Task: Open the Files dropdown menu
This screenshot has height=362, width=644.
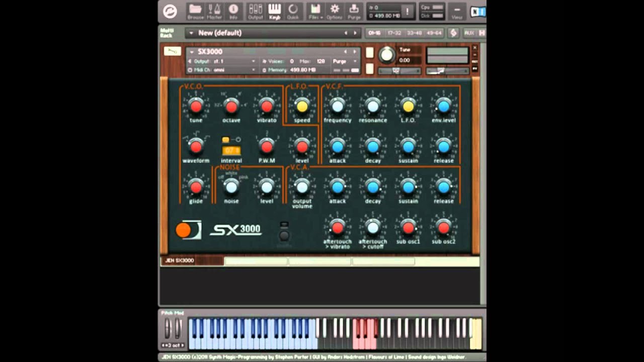Action: (315, 11)
